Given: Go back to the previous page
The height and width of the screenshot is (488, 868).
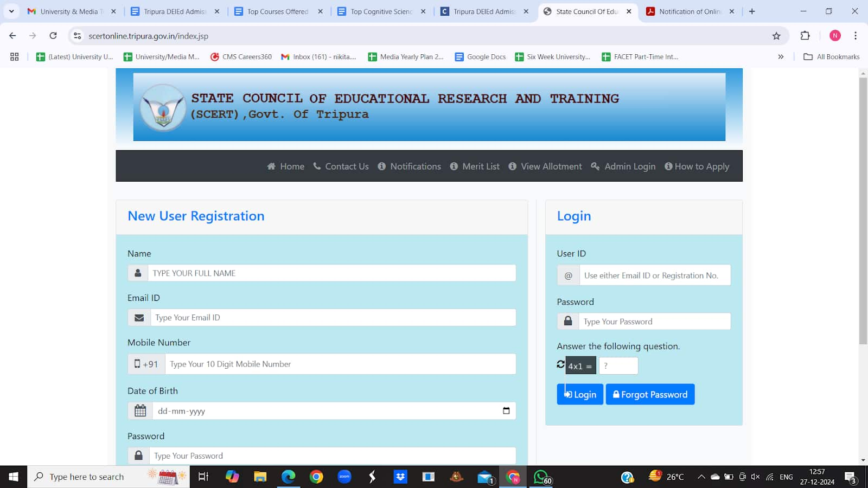Looking at the screenshot, I should (12, 36).
